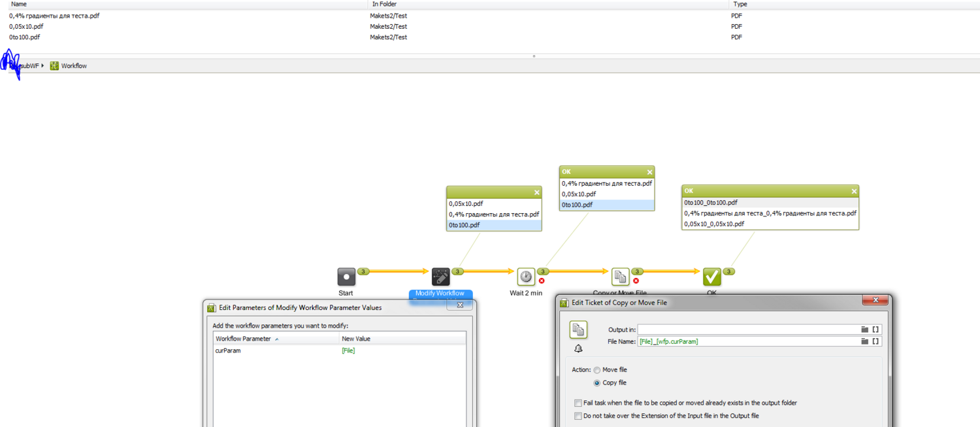Select the Move file radio option
The height and width of the screenshot is (427, 980).
597,370
